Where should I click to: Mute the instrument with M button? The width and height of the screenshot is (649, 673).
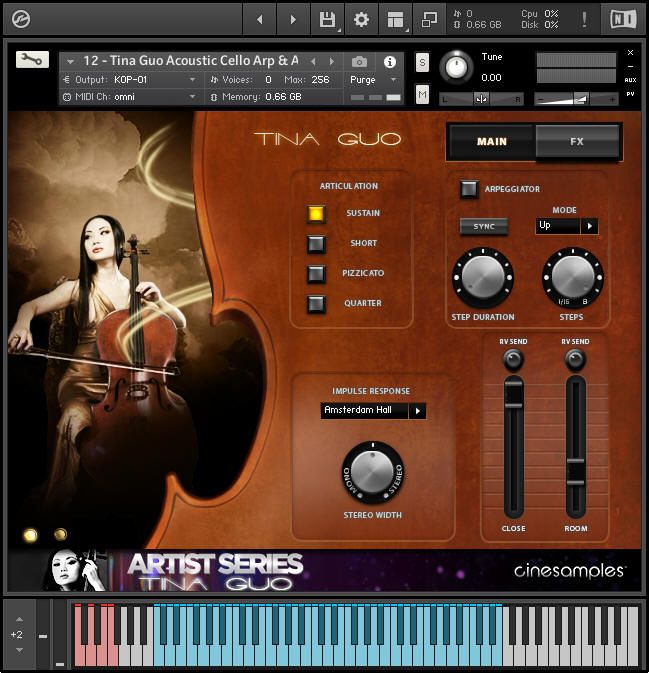pyautogui.click(x=422, y=94)
